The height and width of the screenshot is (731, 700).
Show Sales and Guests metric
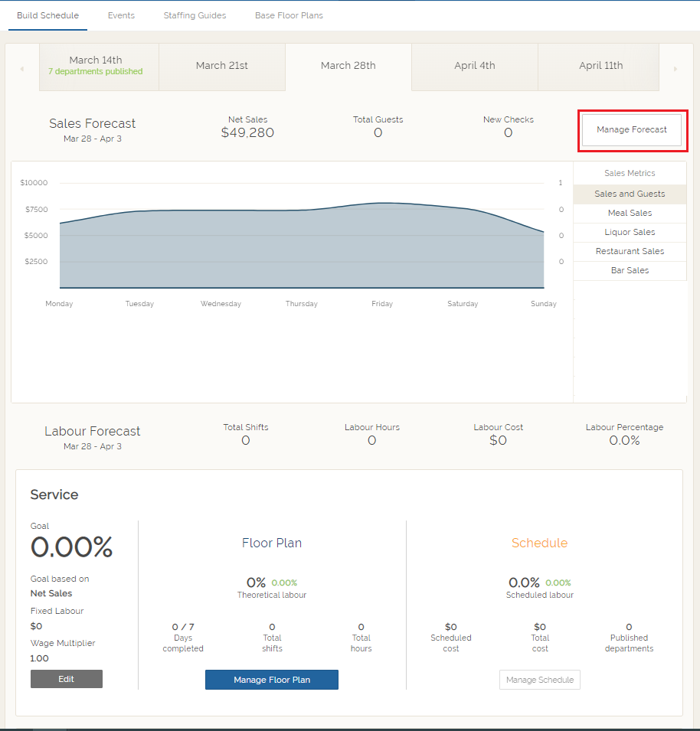click(x=630, y=194)
